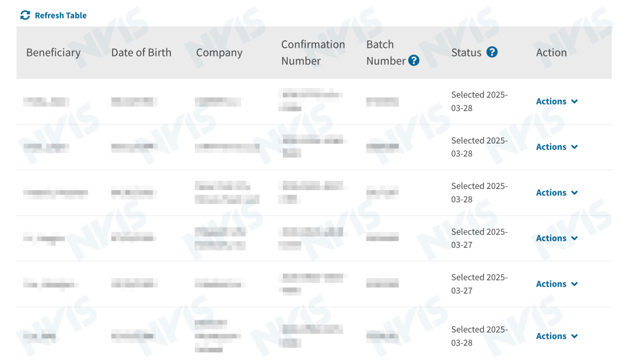
Task: Expand the Actions dropdown in the first row
Action: click(556, 101)
